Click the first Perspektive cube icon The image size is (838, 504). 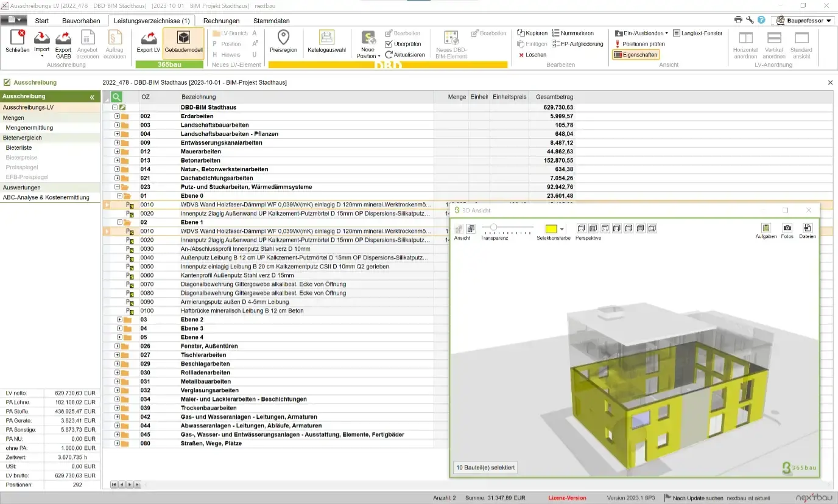coord(582,228)
